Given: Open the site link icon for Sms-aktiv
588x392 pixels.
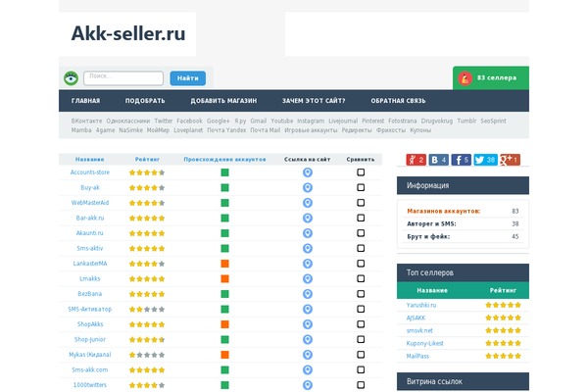Looking at the screenshot, I should (308, 248).
